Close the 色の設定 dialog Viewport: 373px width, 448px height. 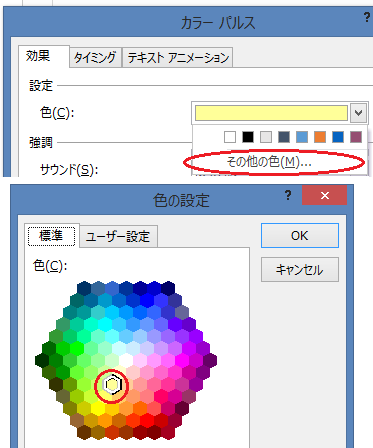point(324,195)
